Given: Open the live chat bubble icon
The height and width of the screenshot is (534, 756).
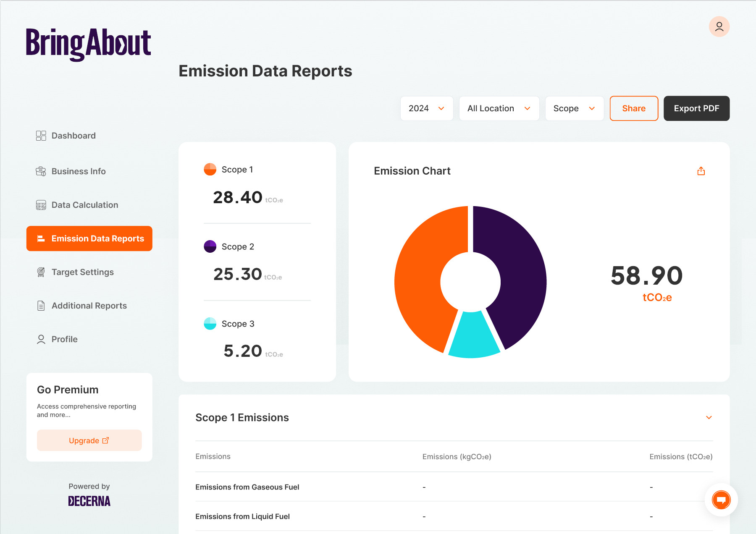Looking at the screenshot, I should [721, 500].
